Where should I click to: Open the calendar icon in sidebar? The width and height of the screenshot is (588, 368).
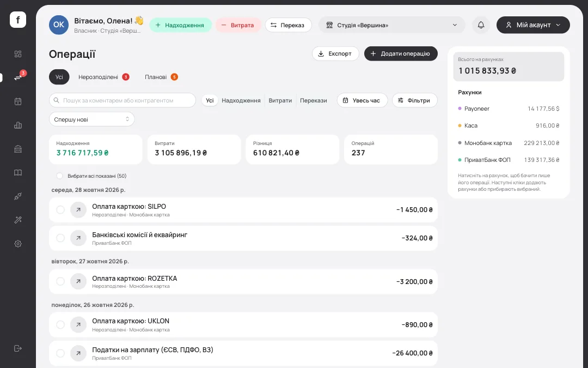(17, 101)
